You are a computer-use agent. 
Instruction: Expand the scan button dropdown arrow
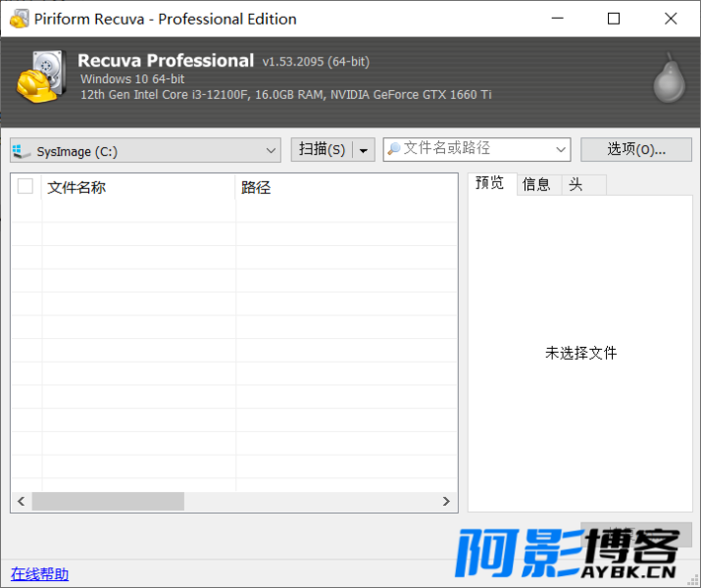click(x=364, y=150)
